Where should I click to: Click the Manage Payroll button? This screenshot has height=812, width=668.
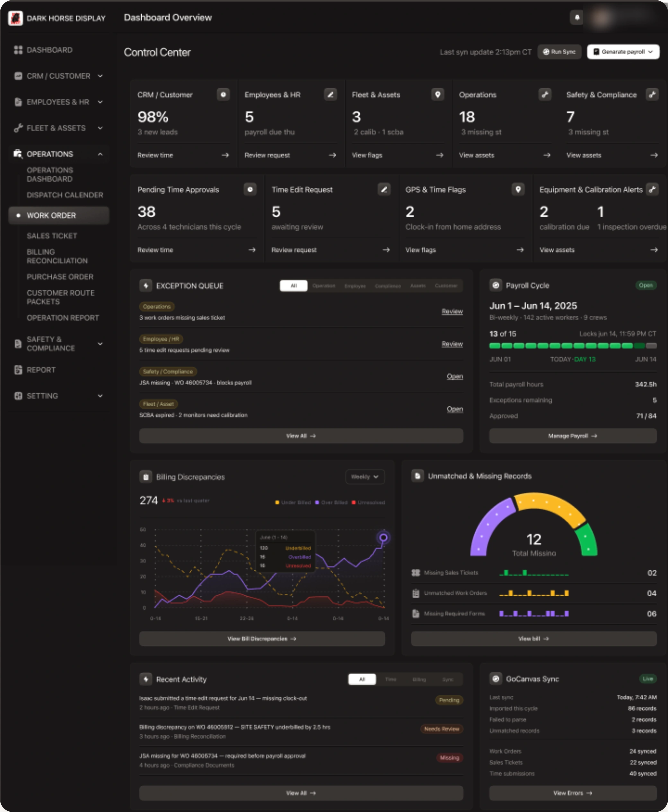573,436
